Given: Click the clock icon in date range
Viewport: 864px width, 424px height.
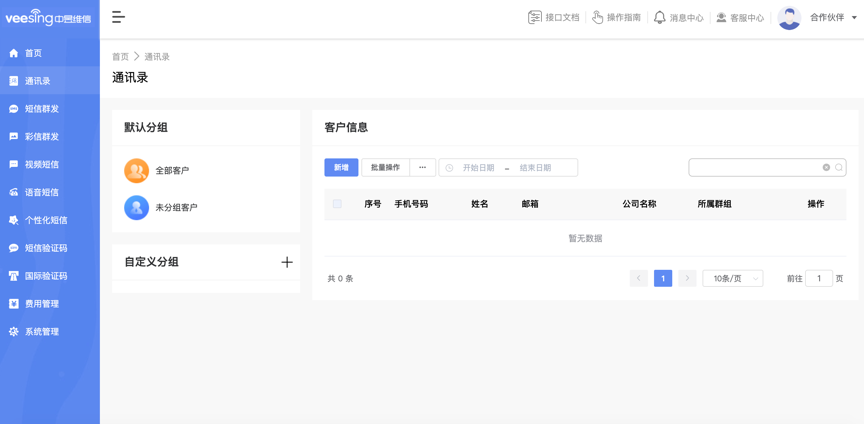Looking at the screenshot, I should coord(449,168).
